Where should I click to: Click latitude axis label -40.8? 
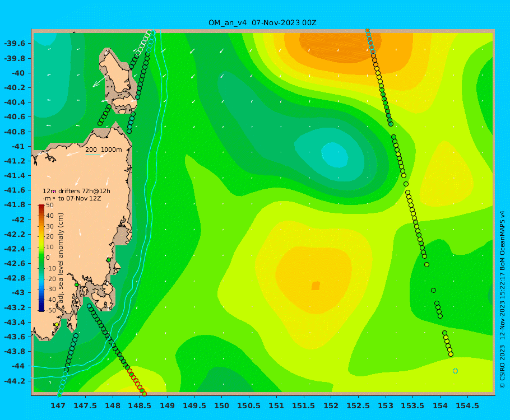pyautogui.click(x=14, y=132)
